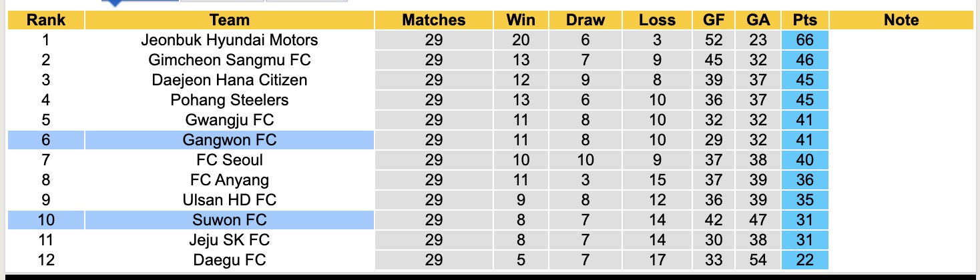
Task: Click the Rank column header
Action: [x=45, y=20]
